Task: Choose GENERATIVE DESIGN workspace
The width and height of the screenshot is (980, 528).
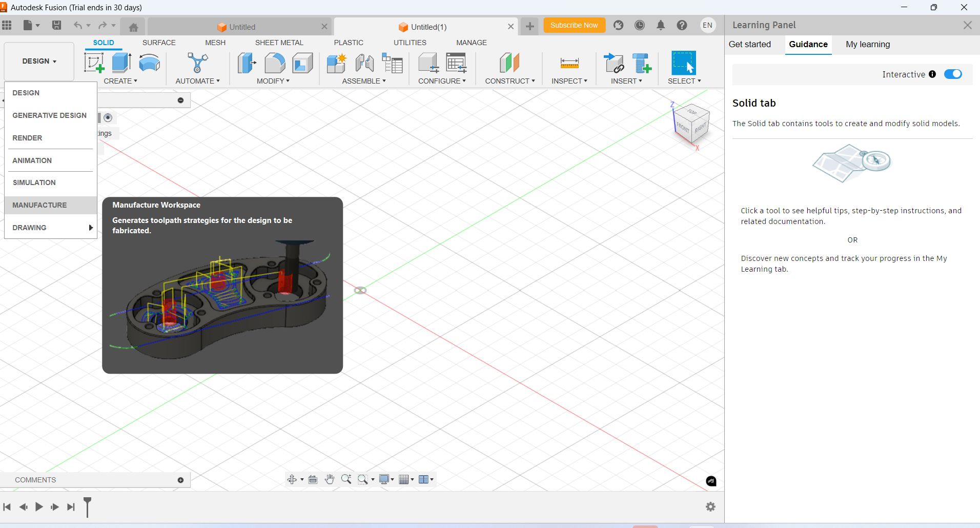Action: coord(51,115)
